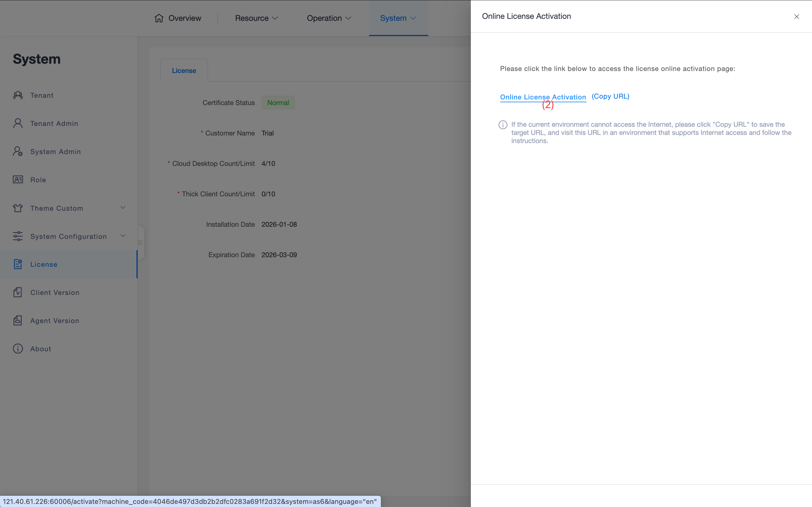
Task: Click the Role ID card icon
Action: pos(18,180)
